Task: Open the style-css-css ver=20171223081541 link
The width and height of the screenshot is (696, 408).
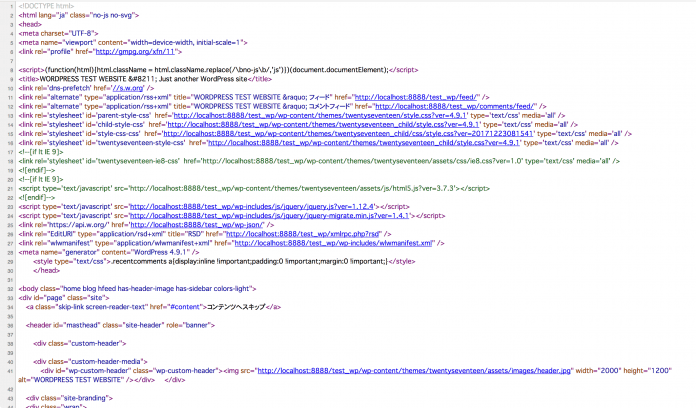Action: click(x=348, y=134)
